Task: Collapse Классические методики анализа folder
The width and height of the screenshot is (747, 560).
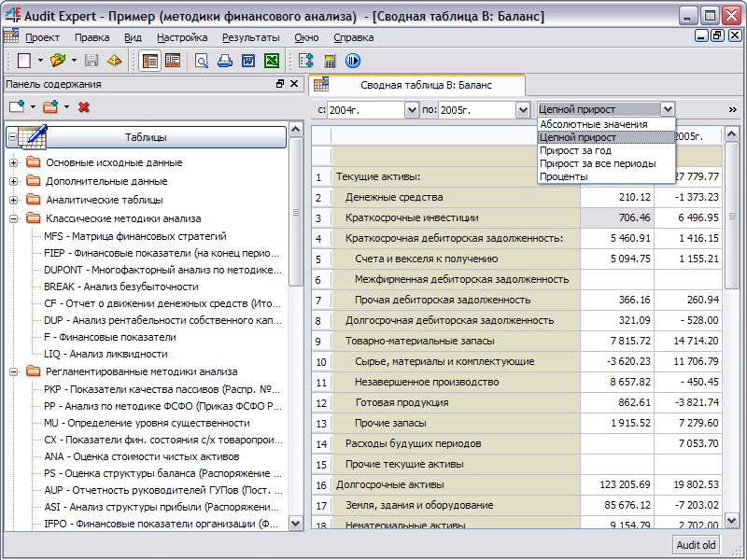Action: [x=13, y=219]
